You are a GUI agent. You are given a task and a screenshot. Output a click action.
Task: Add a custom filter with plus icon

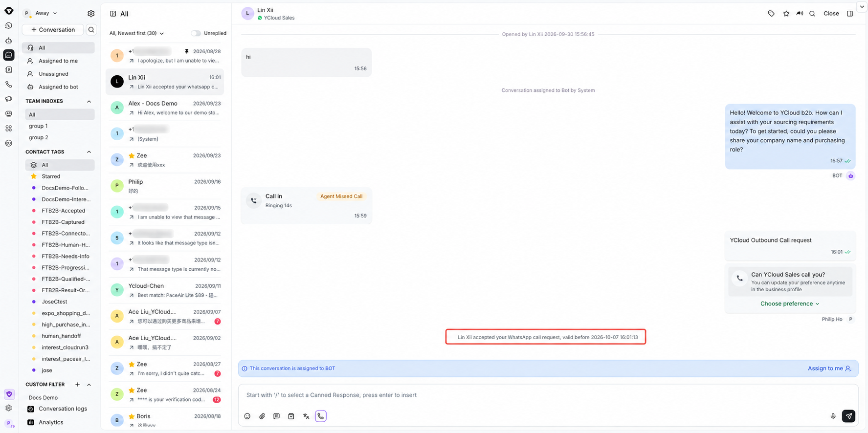(x=77, y=385)
